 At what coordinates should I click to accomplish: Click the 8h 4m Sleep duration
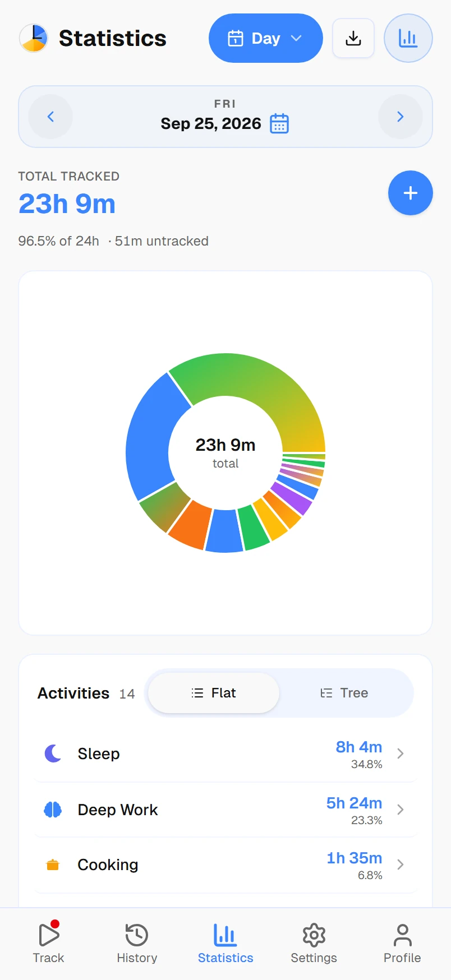[x=359, y=747]
